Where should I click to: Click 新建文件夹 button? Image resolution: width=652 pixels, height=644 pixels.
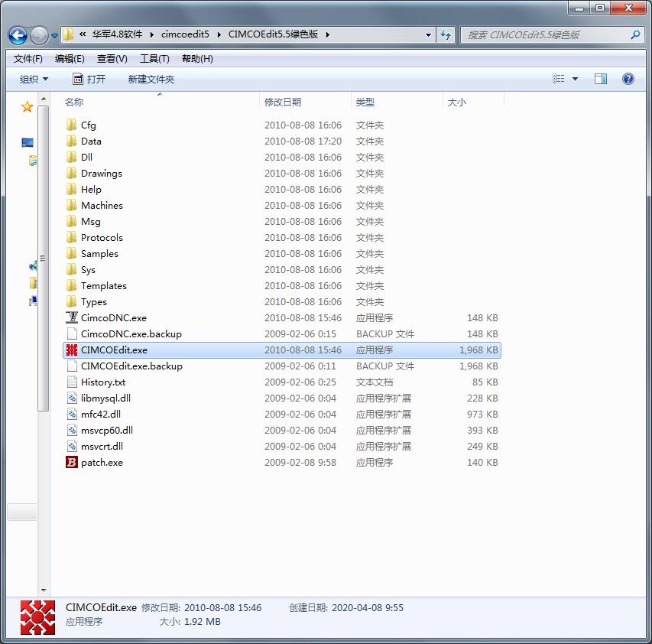tap(151, 79)
